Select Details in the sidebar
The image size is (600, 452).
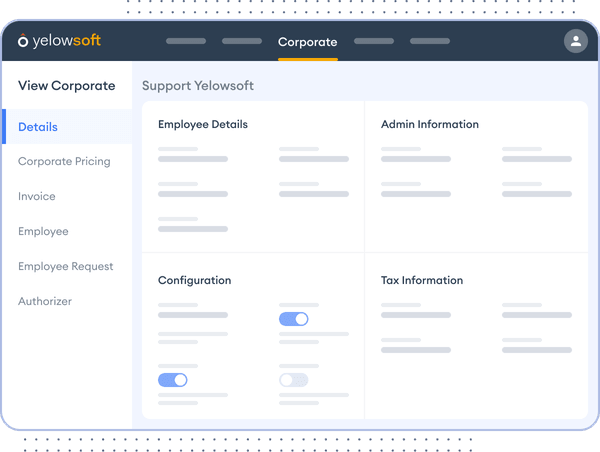[x=38, y=127]
